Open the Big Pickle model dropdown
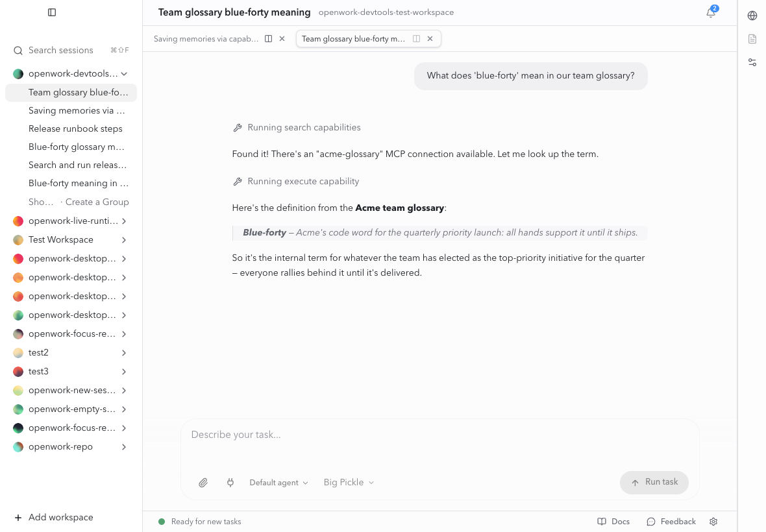Image resolution: width=766 pixels, height=532 pixels. point(349,483)
